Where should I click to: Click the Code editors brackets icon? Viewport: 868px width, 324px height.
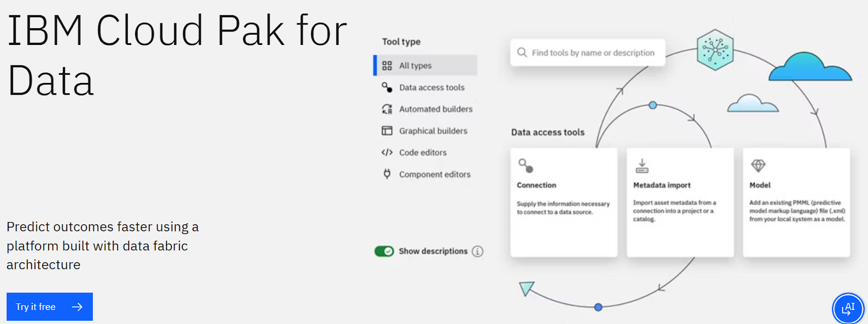pyautogui.click(x=387, y=152)
